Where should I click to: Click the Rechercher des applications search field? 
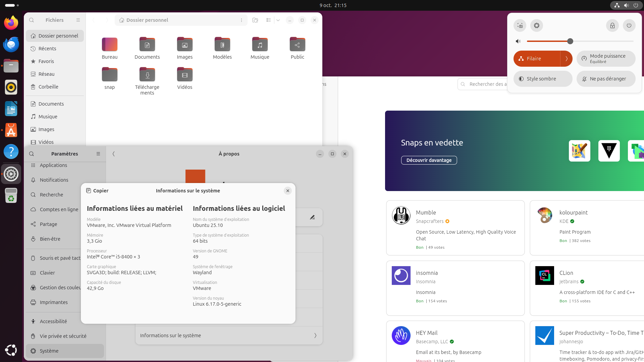486,84
